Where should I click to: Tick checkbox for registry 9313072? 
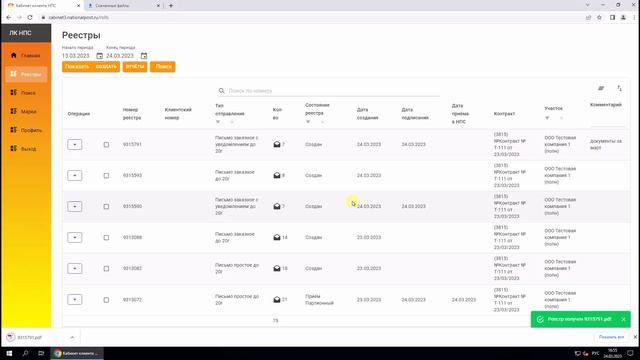[106, 300]
